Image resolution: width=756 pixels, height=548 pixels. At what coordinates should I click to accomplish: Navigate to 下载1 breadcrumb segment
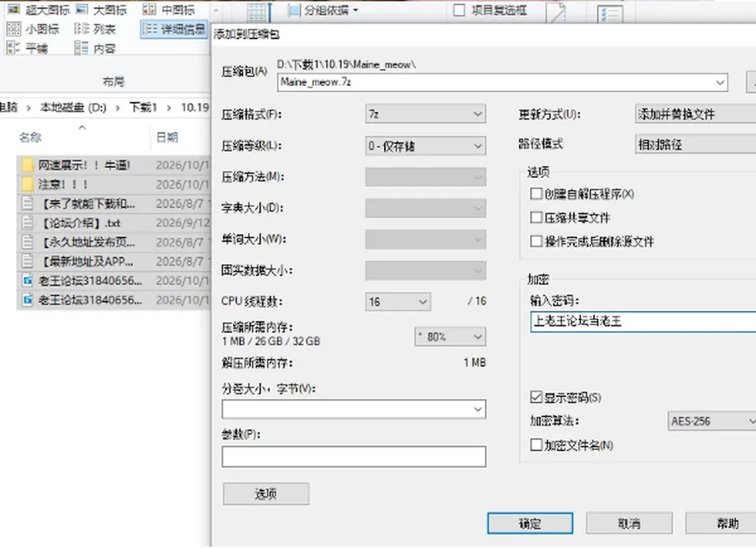[143, 107]
